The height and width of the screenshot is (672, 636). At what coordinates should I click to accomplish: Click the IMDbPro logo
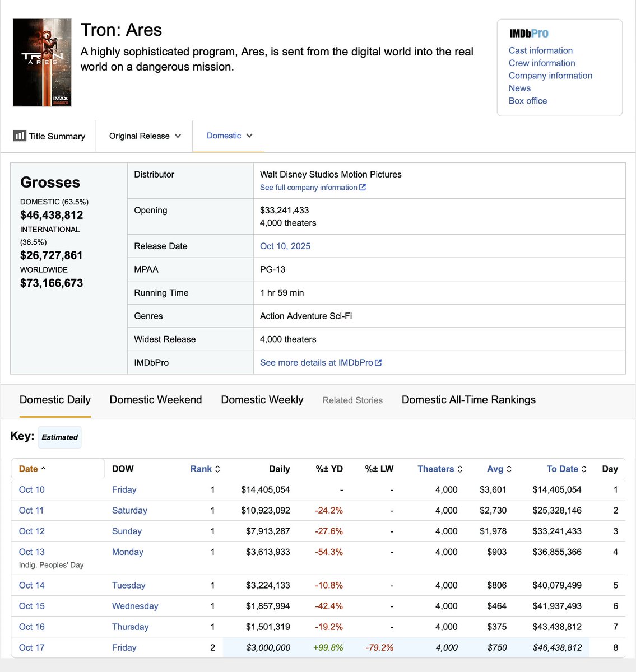[528, 34]
